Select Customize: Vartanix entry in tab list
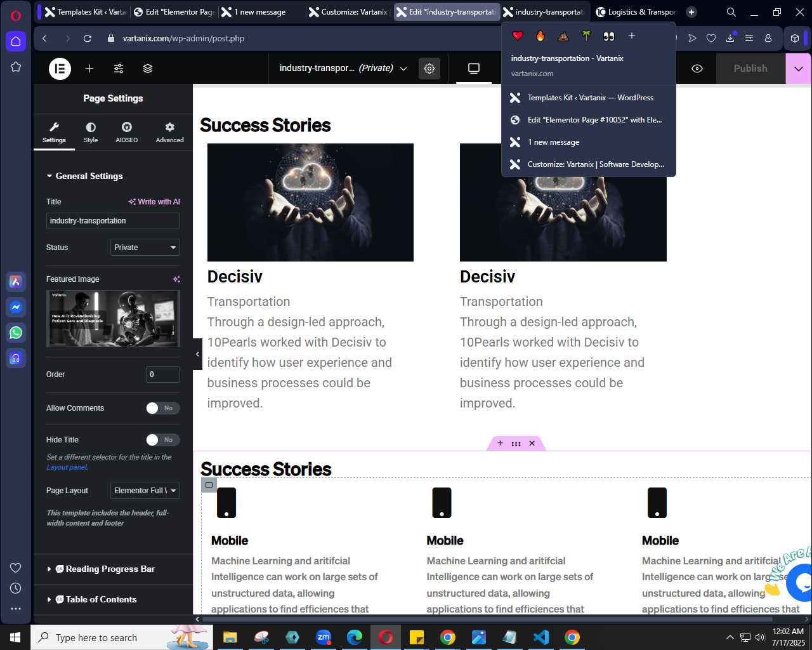Viewport: 812px width, 650px height. pos(589,164)
